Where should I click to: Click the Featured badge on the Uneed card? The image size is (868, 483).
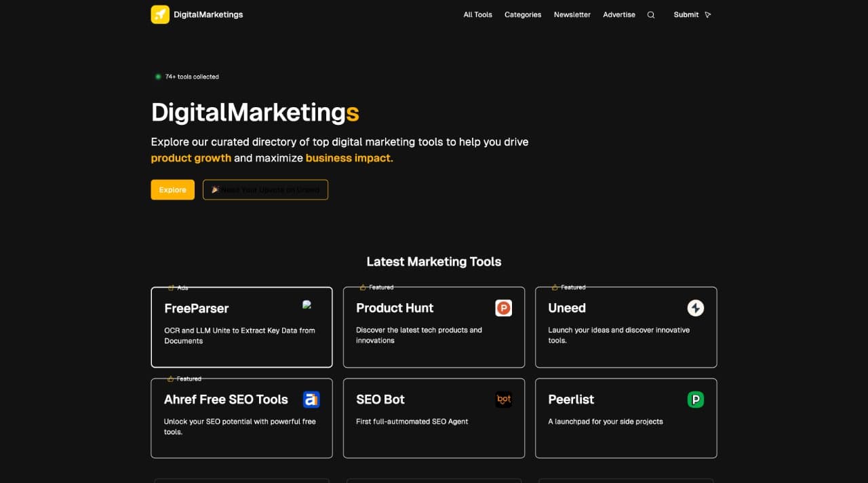568,287
